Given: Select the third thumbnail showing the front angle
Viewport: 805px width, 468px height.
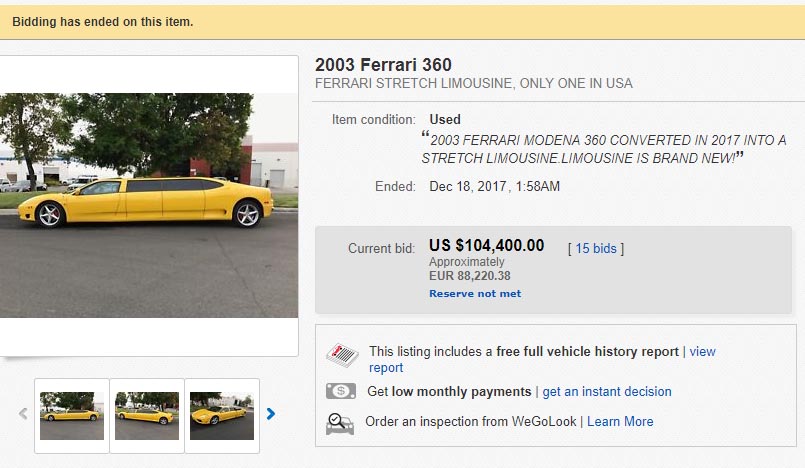Looking at the screenshot, I should click(222, 415).
